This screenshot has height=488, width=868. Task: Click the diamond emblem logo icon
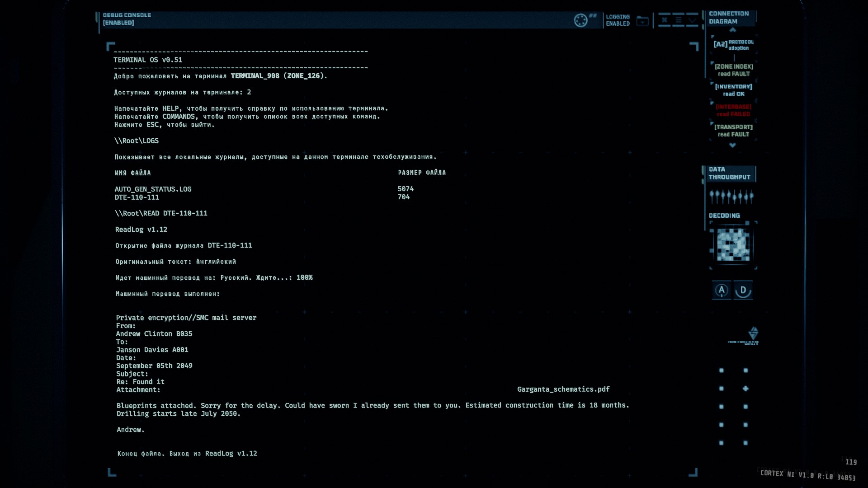pyautogui.click(x=753, y=333)
